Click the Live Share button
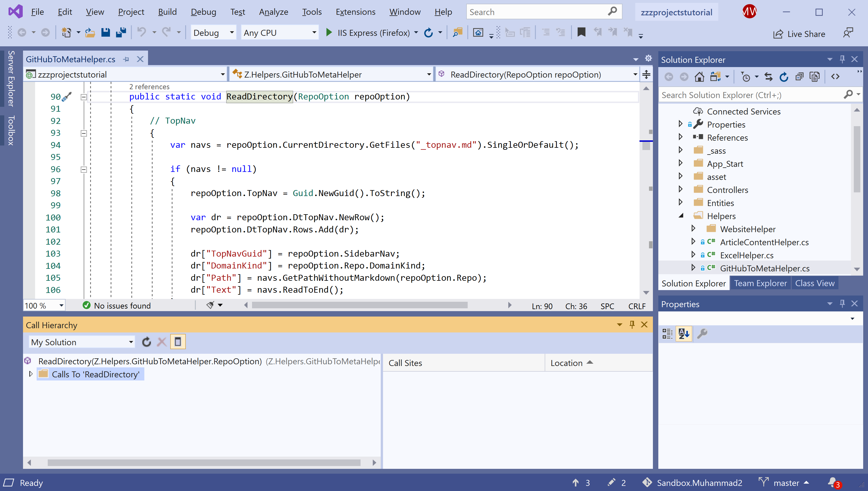868x491 pixels. (x=799, y=34)
